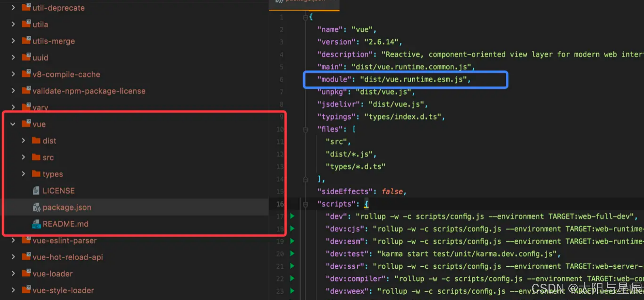Click the v8-compile-cache folder icon
644x300 pixels.
coord(26,73)
